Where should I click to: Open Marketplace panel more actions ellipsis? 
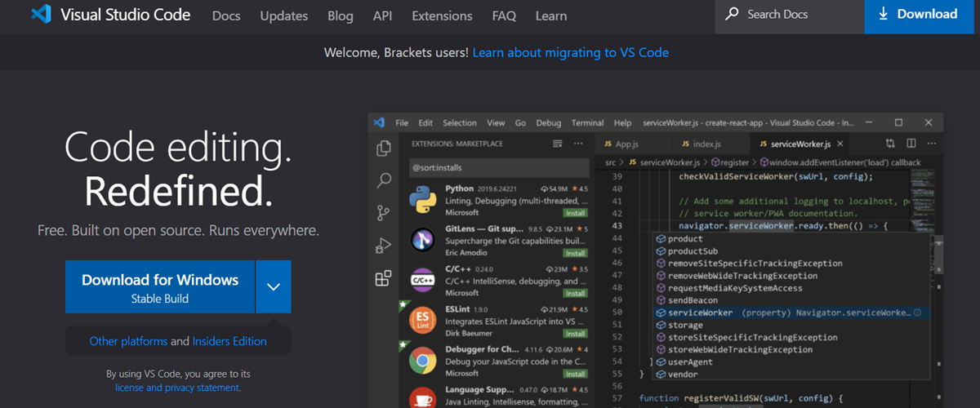[578, 144]
